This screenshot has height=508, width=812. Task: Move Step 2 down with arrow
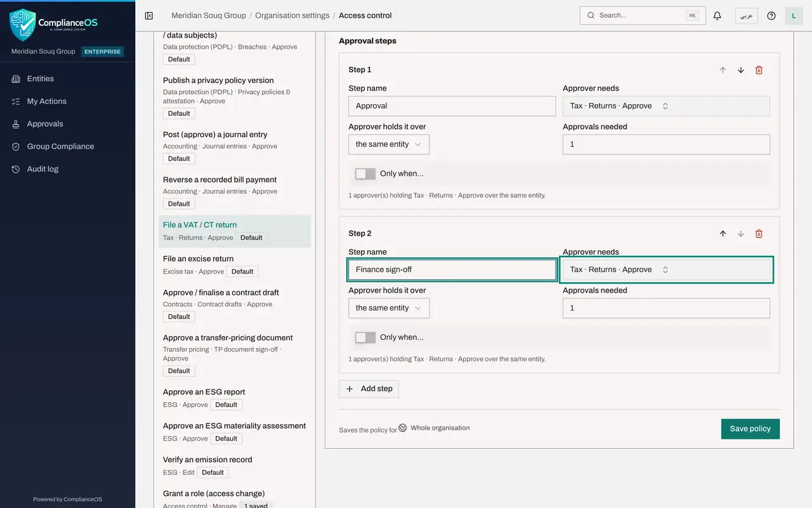[741, 234]
